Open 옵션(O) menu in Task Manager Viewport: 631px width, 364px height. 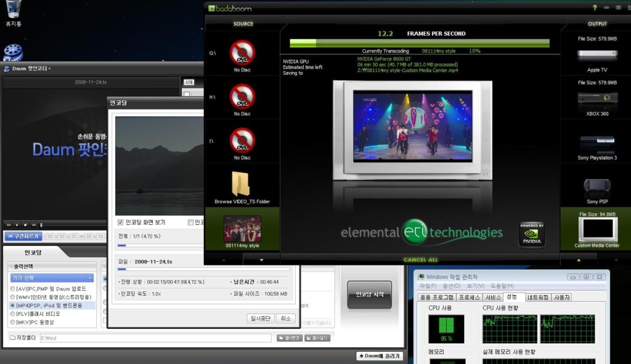452,286
